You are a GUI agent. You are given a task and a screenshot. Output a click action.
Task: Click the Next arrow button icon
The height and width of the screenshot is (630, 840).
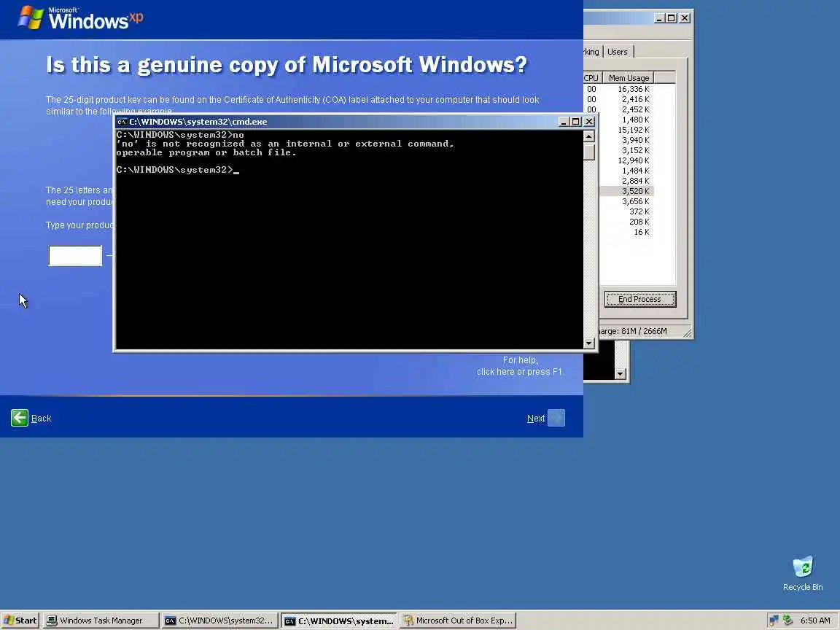click(556, 418)
